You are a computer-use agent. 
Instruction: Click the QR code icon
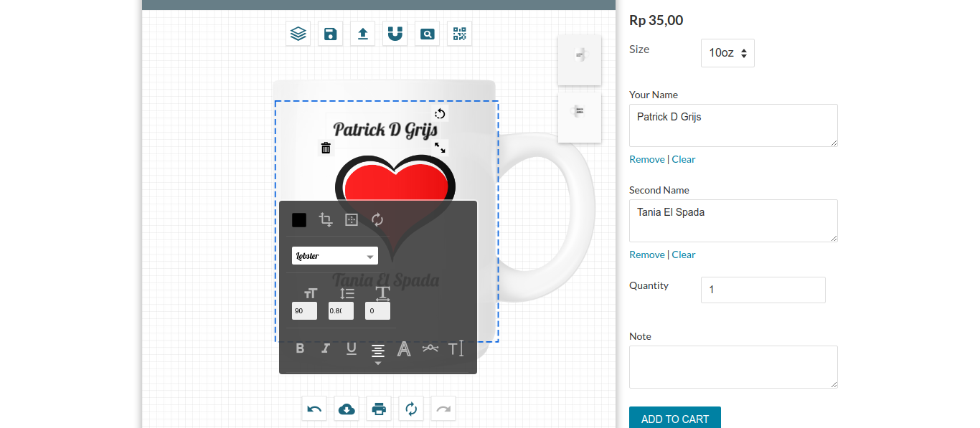[x=459, y=34]
